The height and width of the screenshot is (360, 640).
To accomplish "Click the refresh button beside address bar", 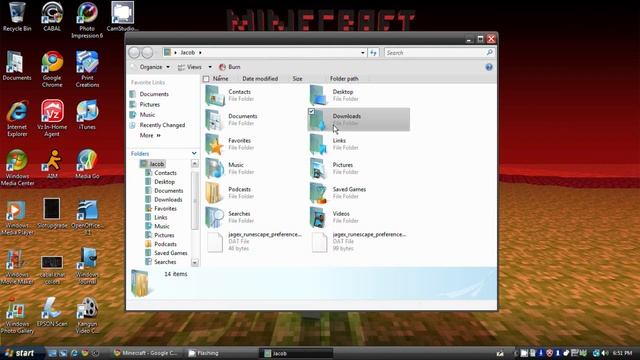I will coord(373,53).
